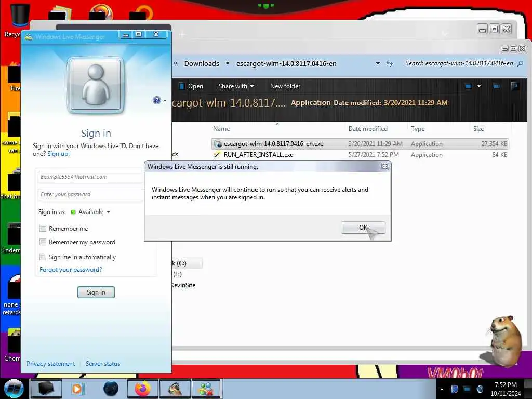532x399 pixels.
Task: Click the RUN_AFTER_INSTALL.exe file icon
Action: coord(217,155)
